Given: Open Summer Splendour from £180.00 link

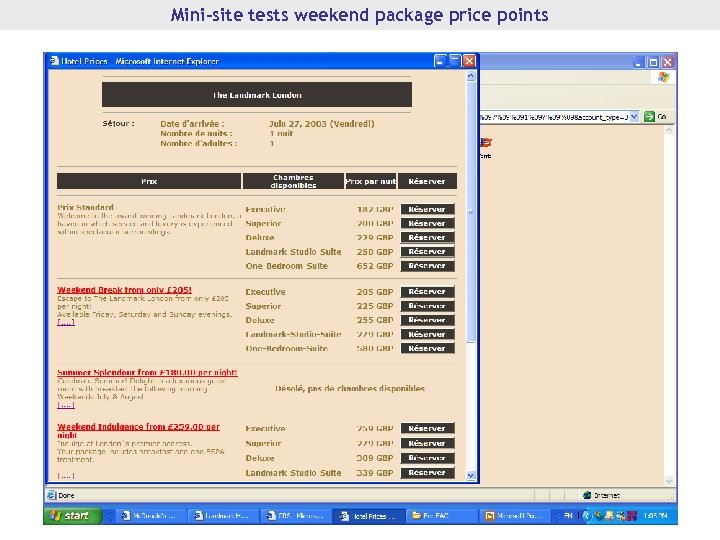Looking at the screenshot, I should pyautogui.click(x=147, y=372).
